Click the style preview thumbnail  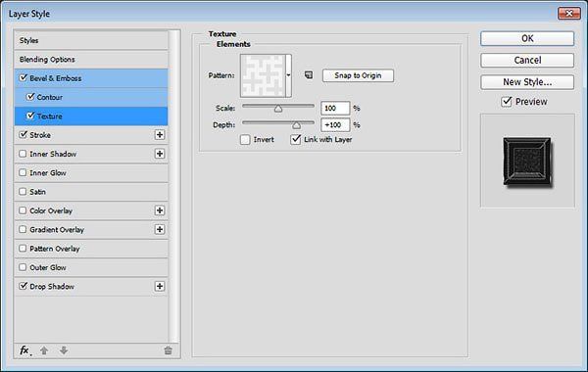527,162
